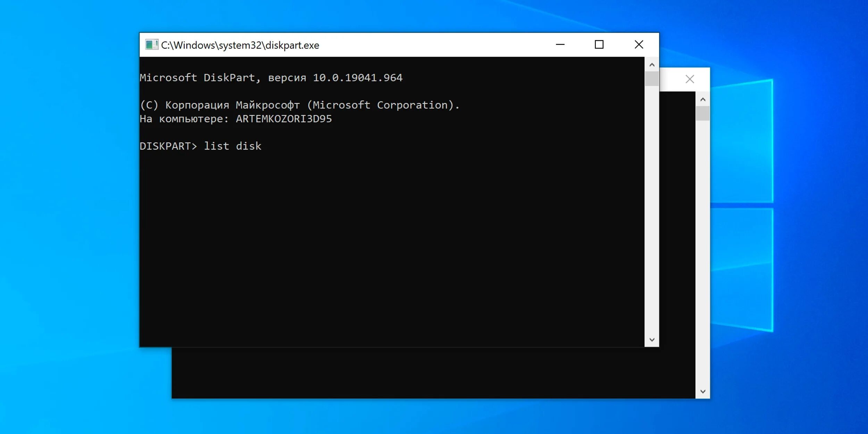Click the DiskPart version line
Image resolution: width=868 pixels, height=434 pixels.
(x=271, y=78)
